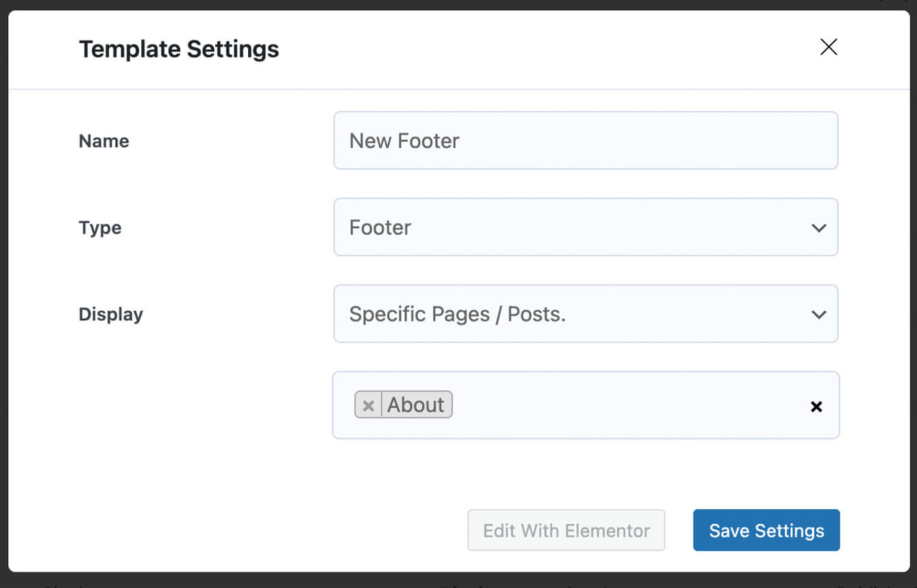Clear all selected pages with the black x

coord(816,406)
